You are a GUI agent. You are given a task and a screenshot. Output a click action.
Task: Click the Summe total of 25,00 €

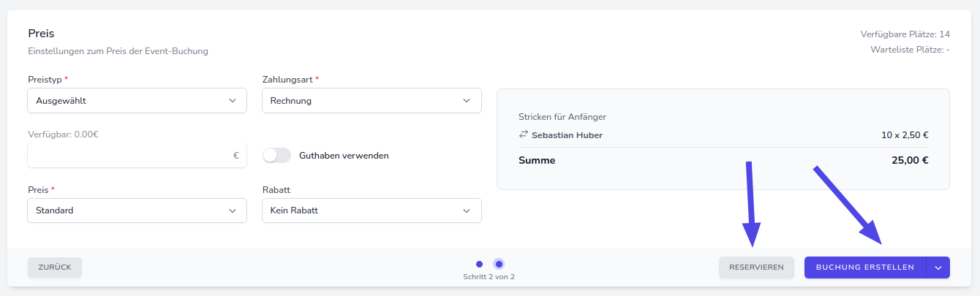(x=910, y=161)
